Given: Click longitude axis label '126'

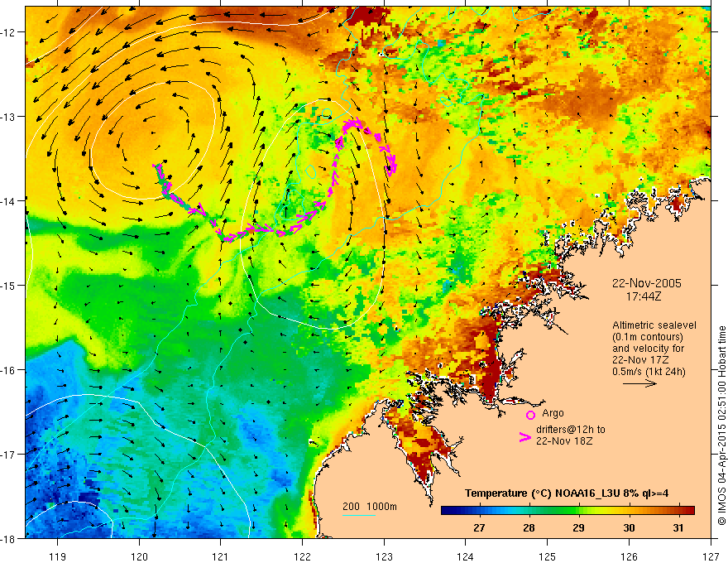Looking at the screenshot, I should [x=629, y=556].
